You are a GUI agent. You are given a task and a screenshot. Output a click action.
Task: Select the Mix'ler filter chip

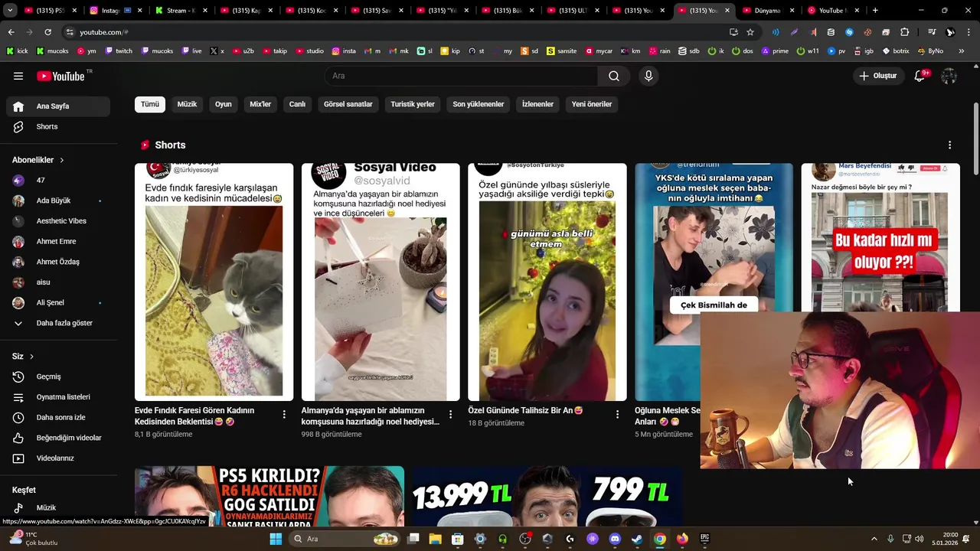point(260,104)
